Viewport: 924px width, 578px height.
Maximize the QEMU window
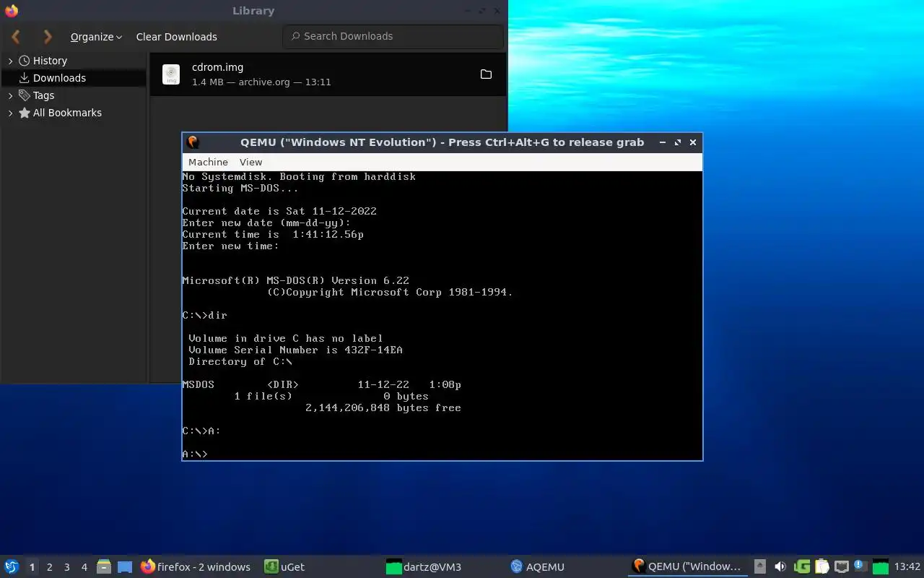678,142
